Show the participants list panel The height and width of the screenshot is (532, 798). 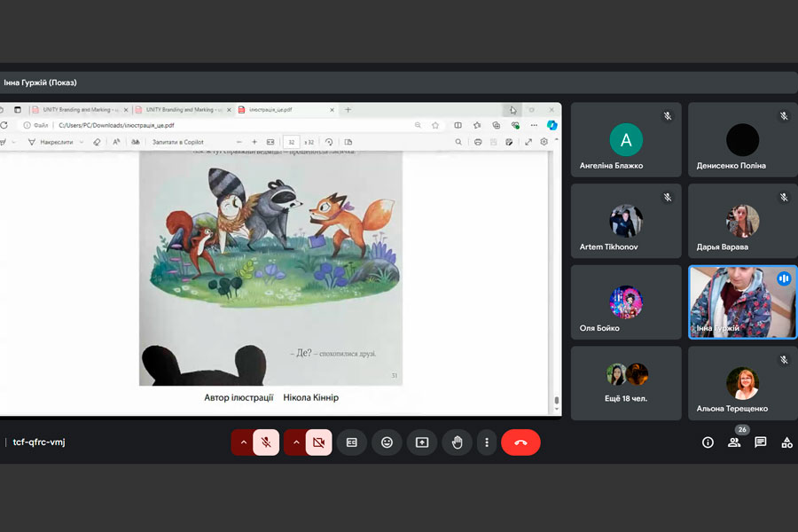(x=734, y=442)
